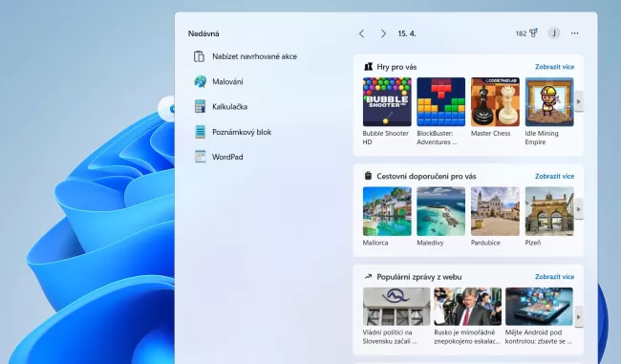Open the Rusko je mimořádně znepokojeno news image

468,307
